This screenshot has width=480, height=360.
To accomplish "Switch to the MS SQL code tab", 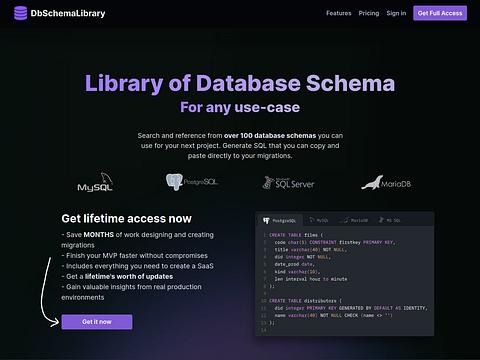I will pos(390,220).
